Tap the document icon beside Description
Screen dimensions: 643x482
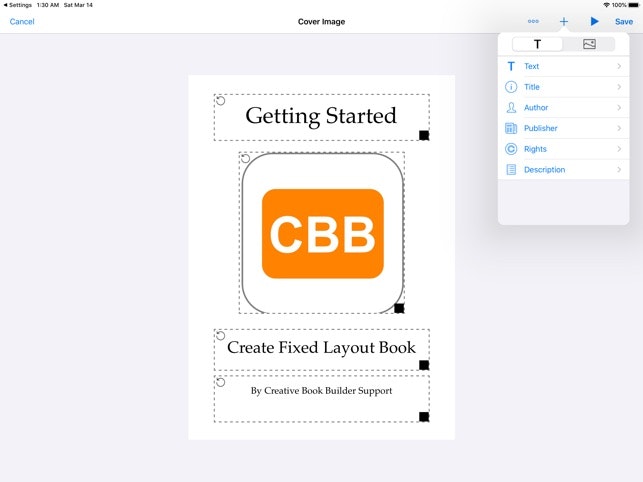pos(511,169)
